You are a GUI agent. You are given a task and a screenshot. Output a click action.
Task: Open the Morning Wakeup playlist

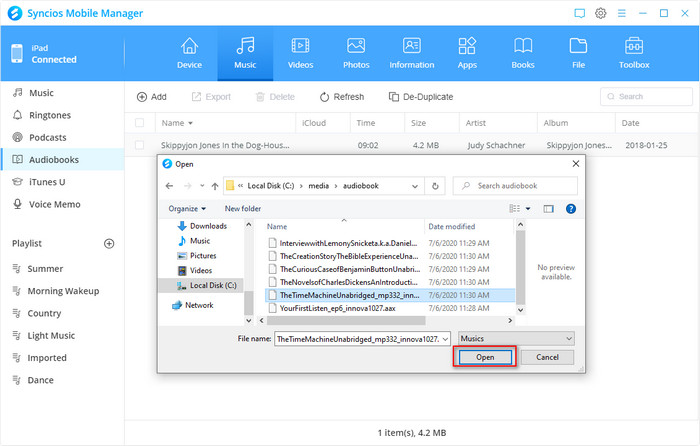click(x=62, y=291)
